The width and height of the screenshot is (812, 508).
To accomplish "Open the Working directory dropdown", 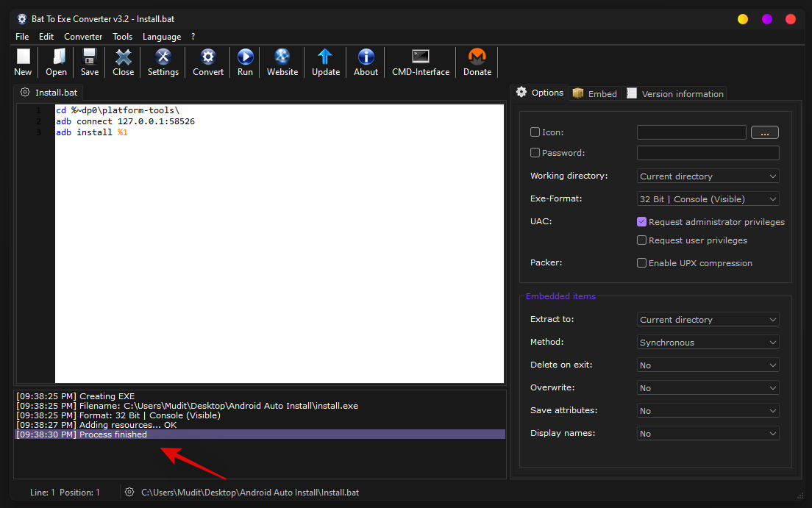I will 708,176.
